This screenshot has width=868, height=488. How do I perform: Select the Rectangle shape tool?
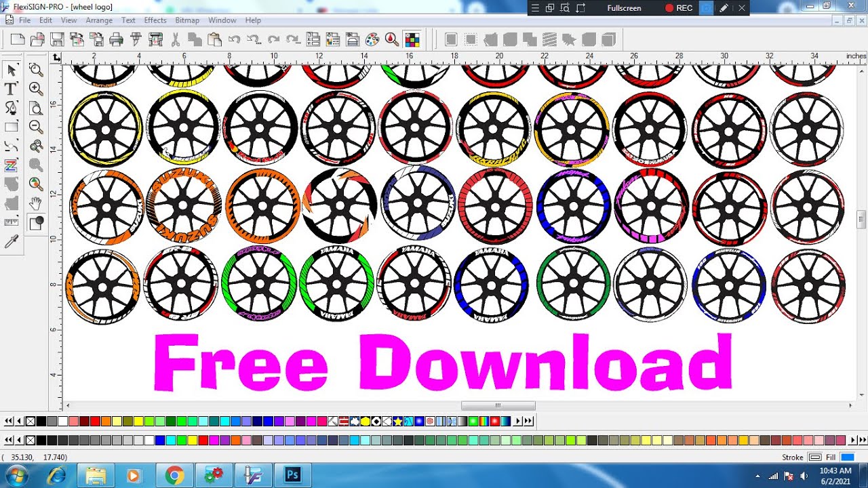[x=12, y=127]
